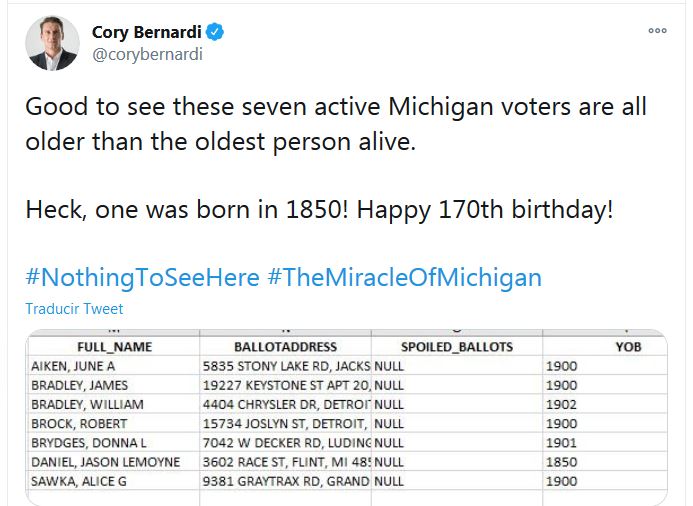Click the DANIEL, JASON LEMOYNE name cell
Image resolution: width=693 pixels, height=506 pixels.
pyautogui.click(x=106, y=462)
